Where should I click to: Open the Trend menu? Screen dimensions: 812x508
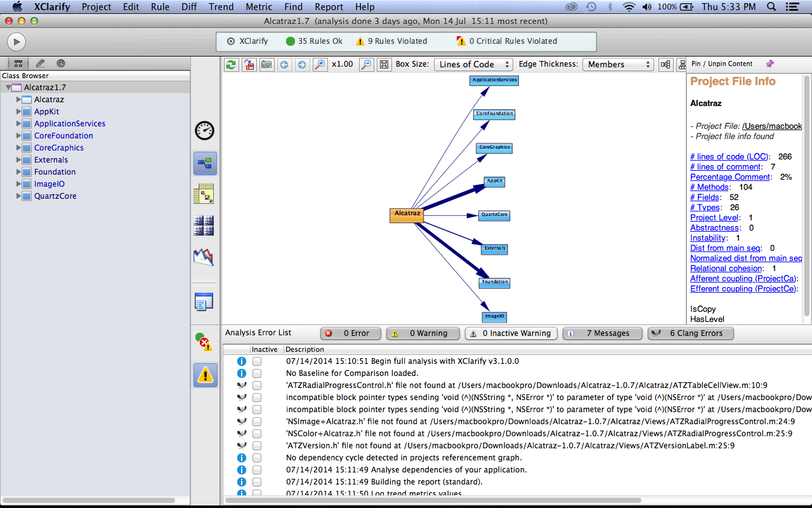pos(221,7)
